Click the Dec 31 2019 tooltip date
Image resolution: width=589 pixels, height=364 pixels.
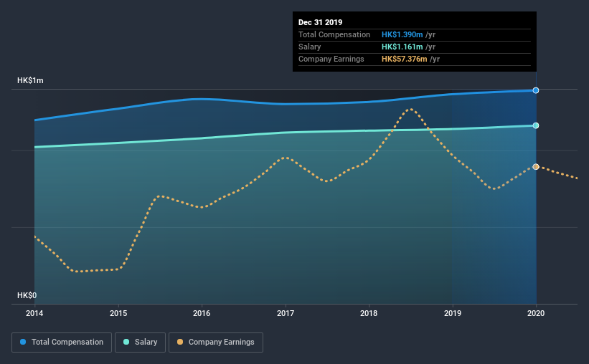point(321,22)
